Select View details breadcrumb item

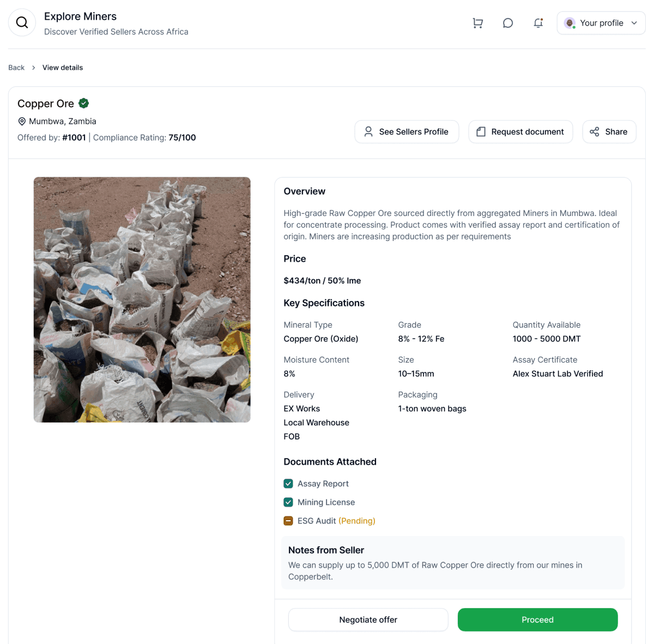coord(63,68)
